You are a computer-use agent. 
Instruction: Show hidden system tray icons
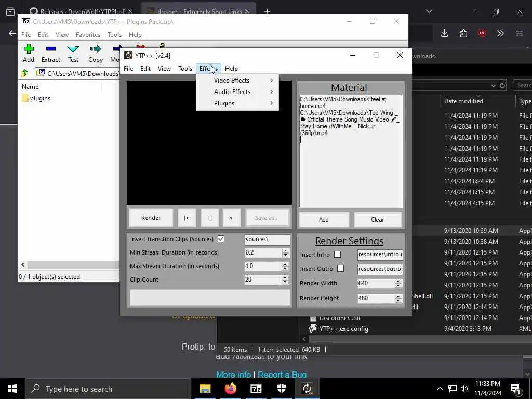440,389
